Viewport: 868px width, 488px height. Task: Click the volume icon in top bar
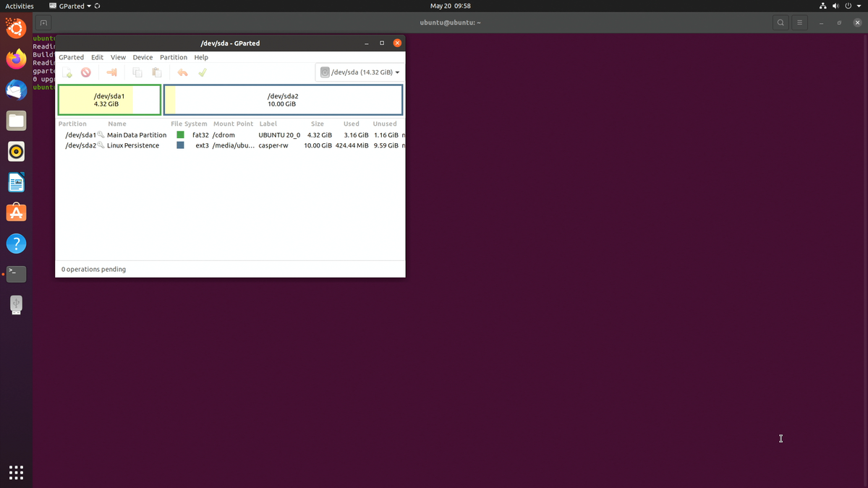pyautogui.click(x=835, y=6)
